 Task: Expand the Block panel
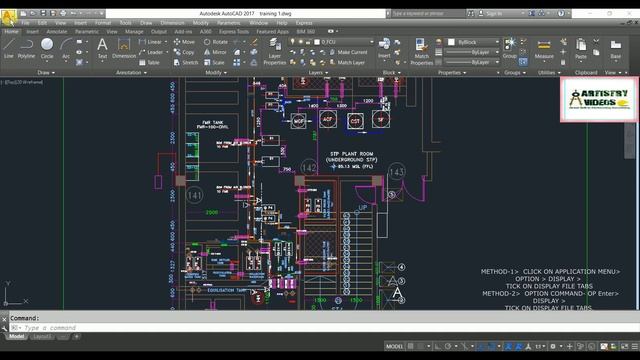coord(391,72)
